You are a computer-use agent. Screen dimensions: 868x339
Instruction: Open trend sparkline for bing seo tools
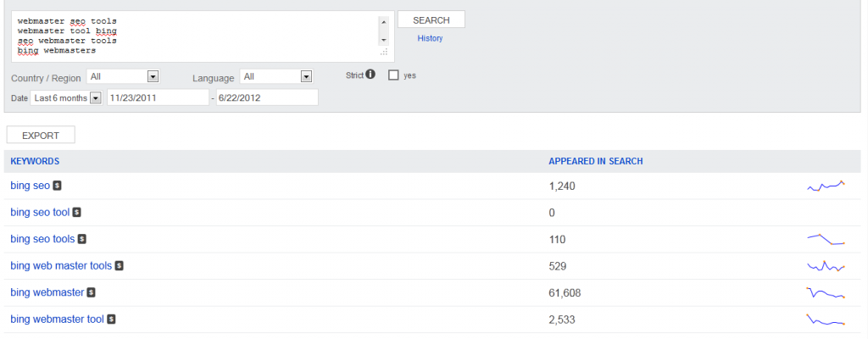tap(826, 239)
